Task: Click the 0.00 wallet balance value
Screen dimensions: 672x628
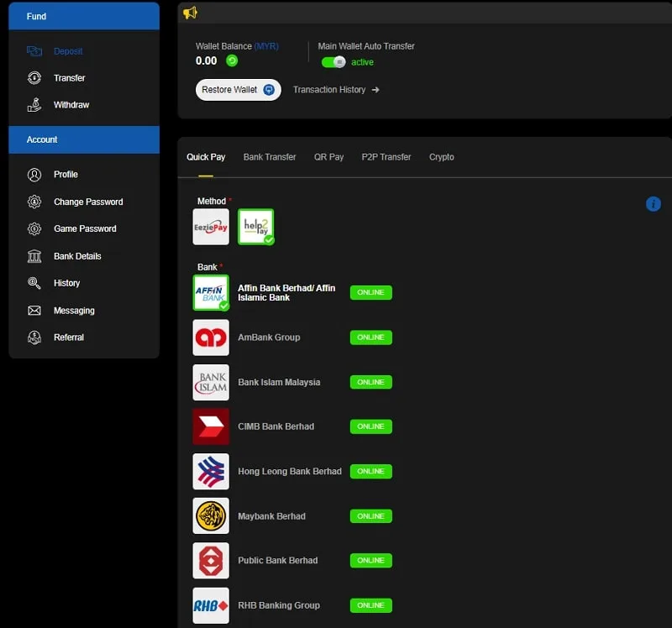Action: coord(206,60)
